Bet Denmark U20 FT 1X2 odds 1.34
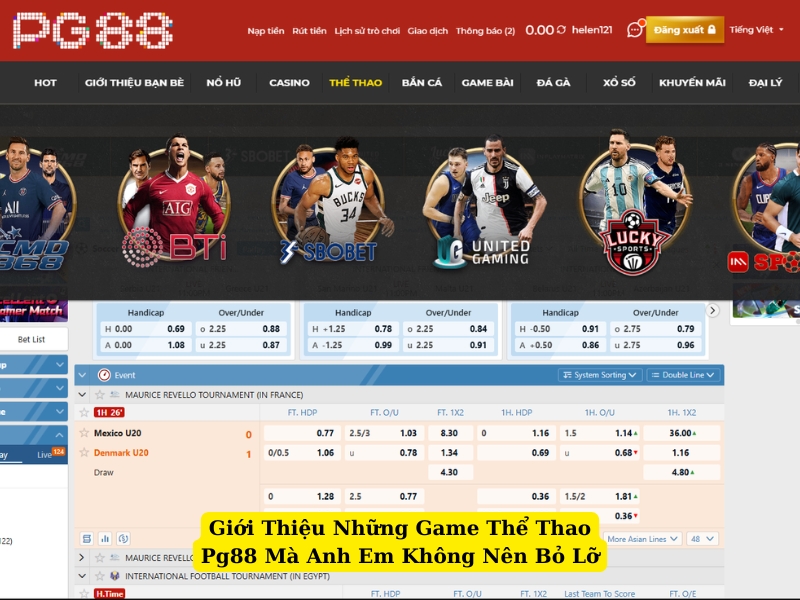The image size is (800, 600). pyautogui.click(x=449, y=453)
